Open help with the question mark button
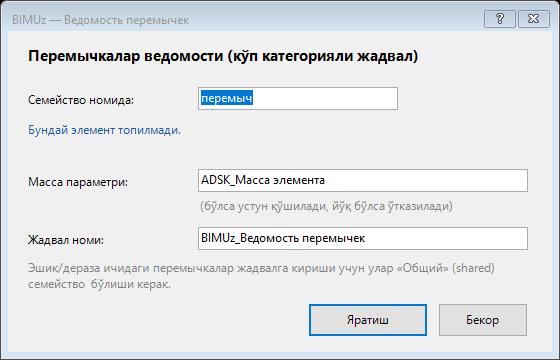This screenshot has width=560, height=360. 500,19
